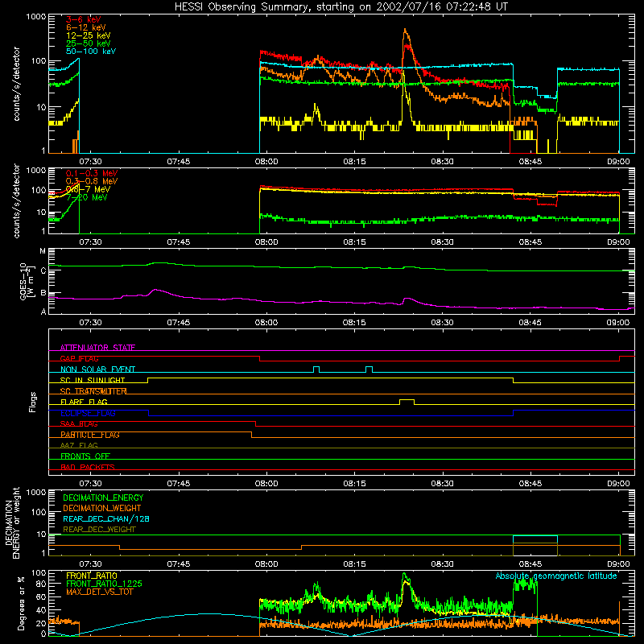Click the 7-20 MeV legend label

[x=87, y=197]
